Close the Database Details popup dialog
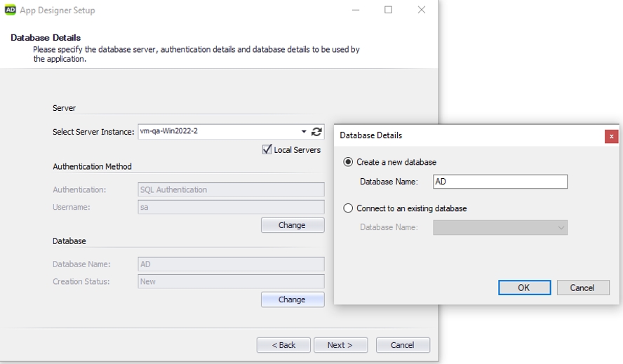Viewport: 623px width, 364px height. pos(611,136)
